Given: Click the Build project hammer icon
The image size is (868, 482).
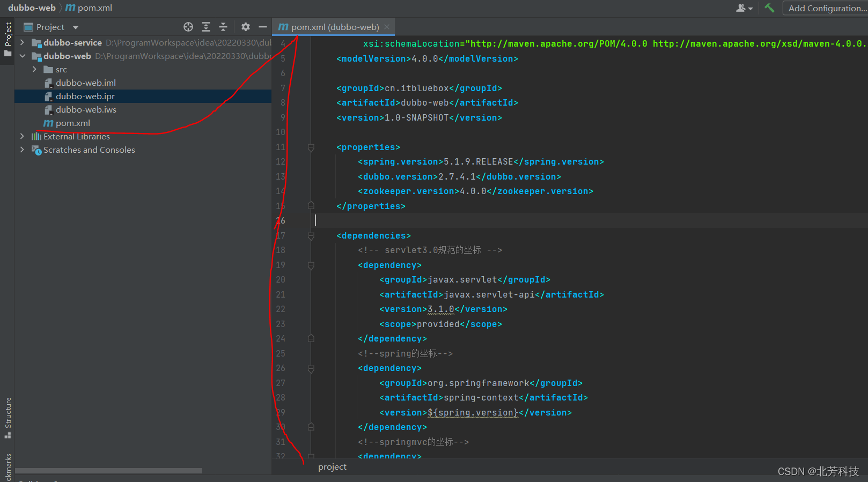Looking at the screenshot, I should 770,8.
